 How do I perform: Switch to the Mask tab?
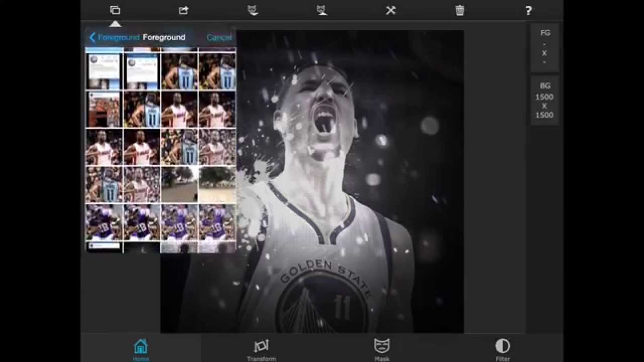382,349
